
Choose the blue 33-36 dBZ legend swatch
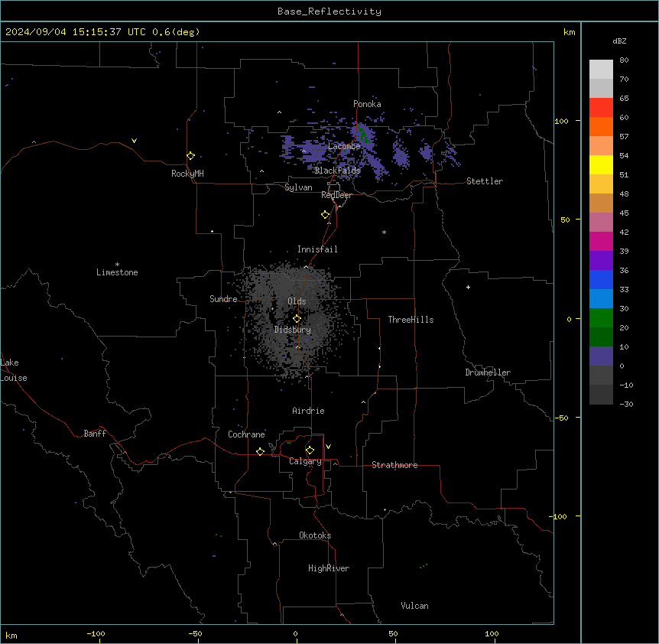coord(601,279)
